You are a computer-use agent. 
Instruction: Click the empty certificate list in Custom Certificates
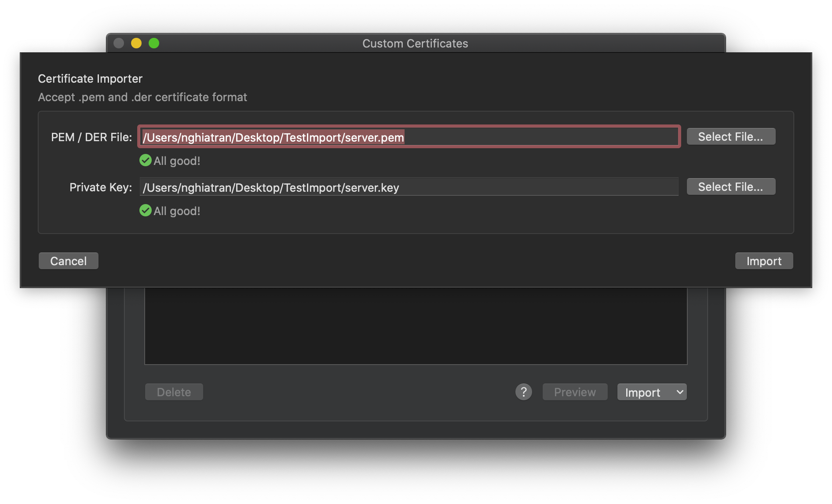point(416,326)
